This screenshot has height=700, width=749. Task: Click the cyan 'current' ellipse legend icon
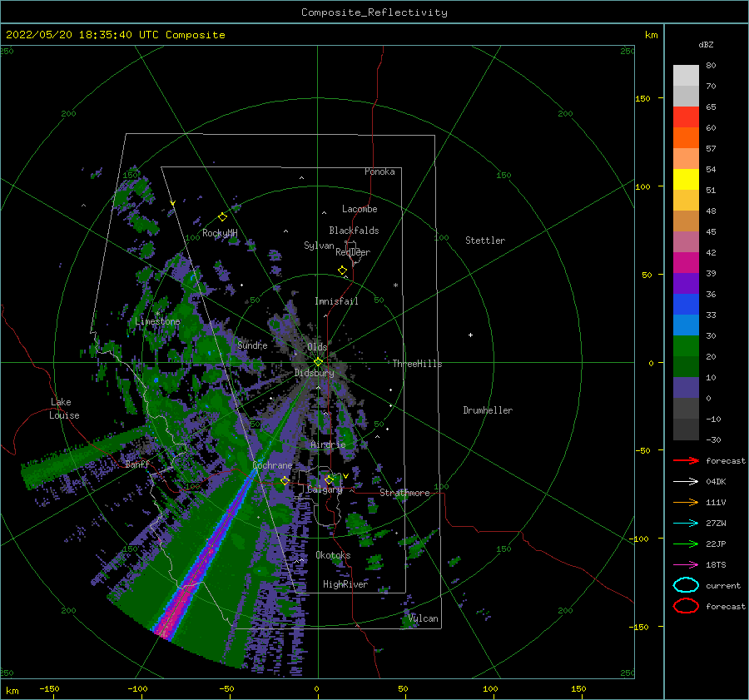coord(686,585)
